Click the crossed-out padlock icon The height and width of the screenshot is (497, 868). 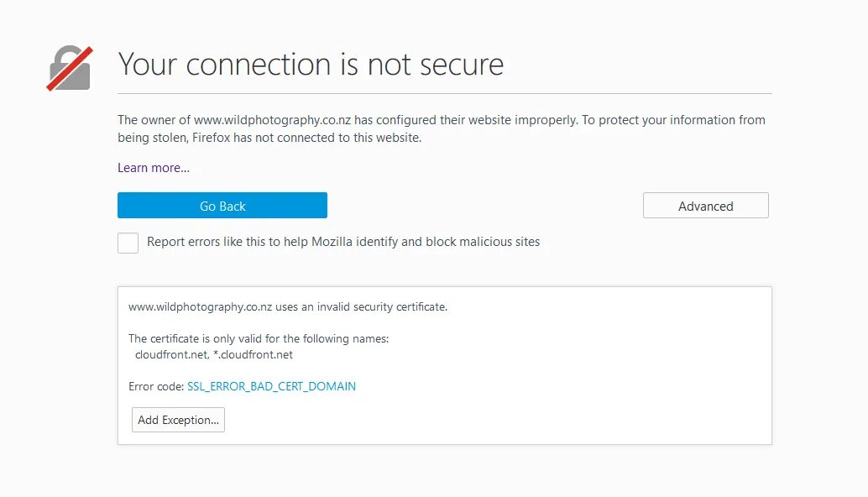click(70, 69)
